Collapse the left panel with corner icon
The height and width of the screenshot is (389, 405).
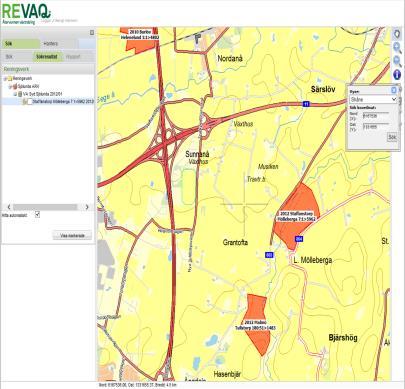click(x=92, y=33)
